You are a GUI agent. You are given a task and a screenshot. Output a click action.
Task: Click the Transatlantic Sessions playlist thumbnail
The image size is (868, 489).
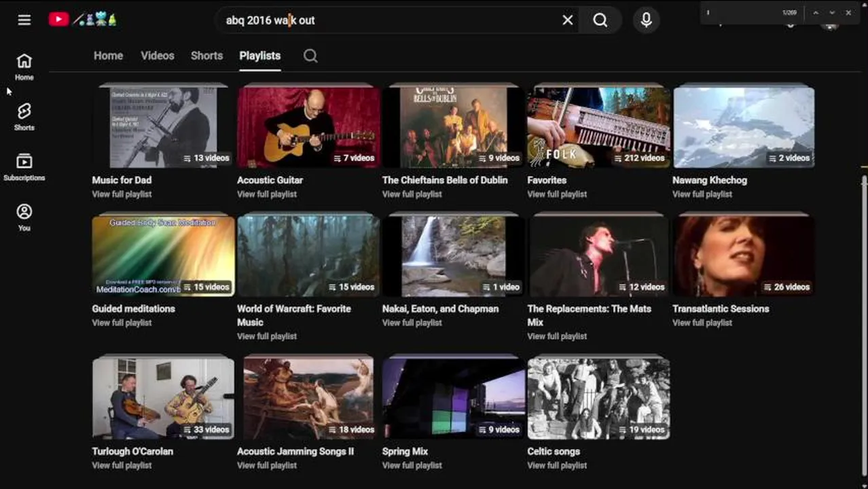tap(744, 256)
